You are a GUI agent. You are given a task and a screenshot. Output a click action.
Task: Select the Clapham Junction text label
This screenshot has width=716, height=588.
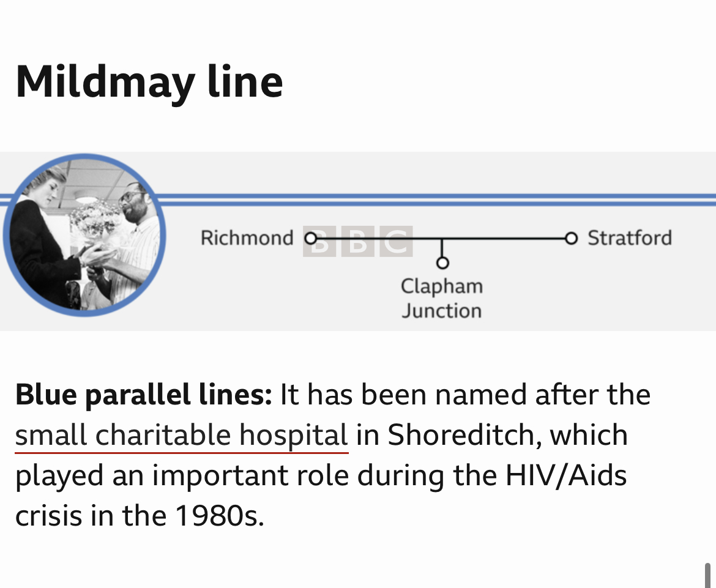pyautogui.click(x=442, y=298)
